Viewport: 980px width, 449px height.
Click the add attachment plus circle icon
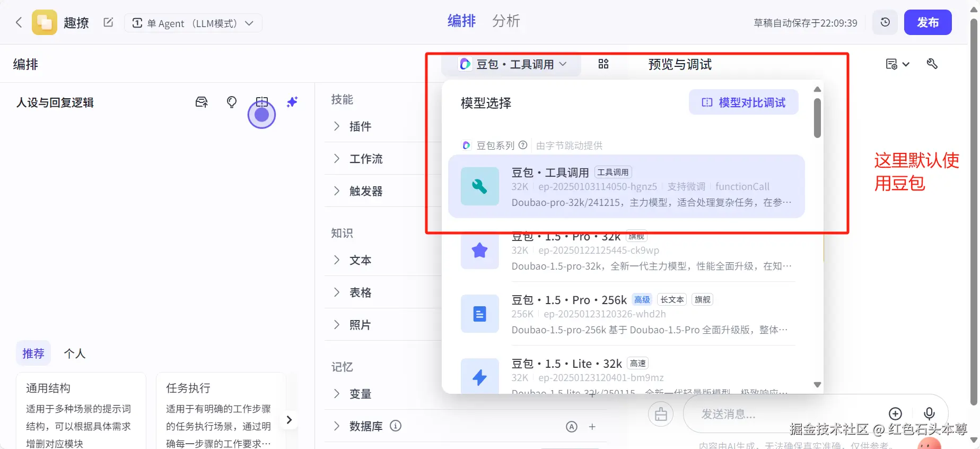895,413
